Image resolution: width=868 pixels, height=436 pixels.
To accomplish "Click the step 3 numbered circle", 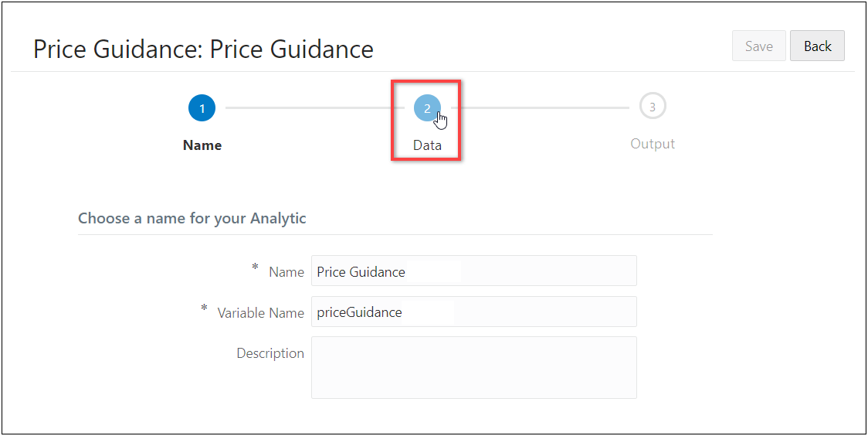I will (653, 107).
